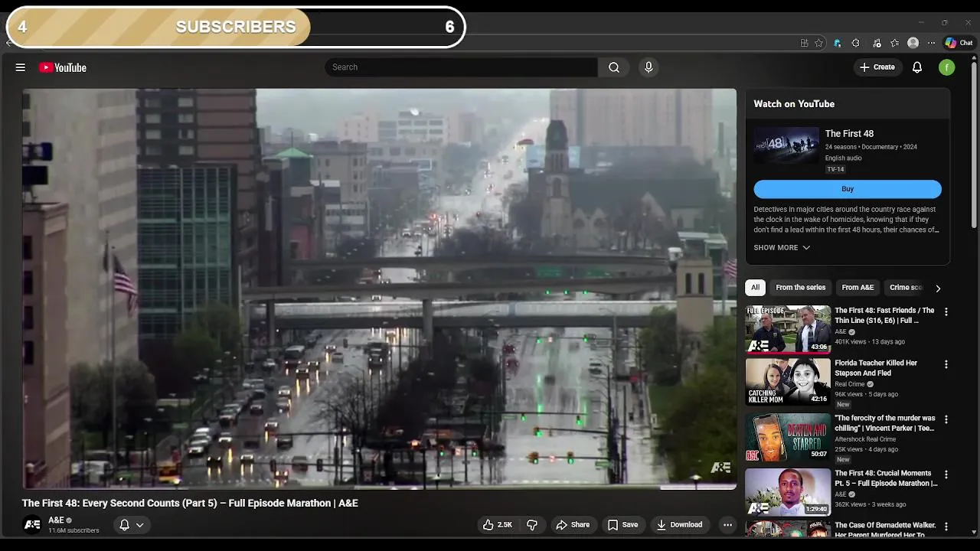Open the Copilot Chat button
The image size is (980, 551).
click(959, 43)
